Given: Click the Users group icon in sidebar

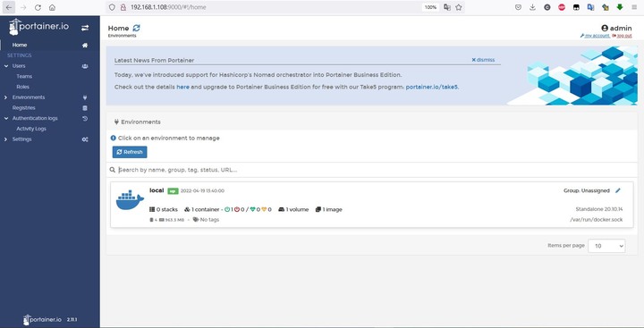Looking at the screenshot, I should coord(85,66).
